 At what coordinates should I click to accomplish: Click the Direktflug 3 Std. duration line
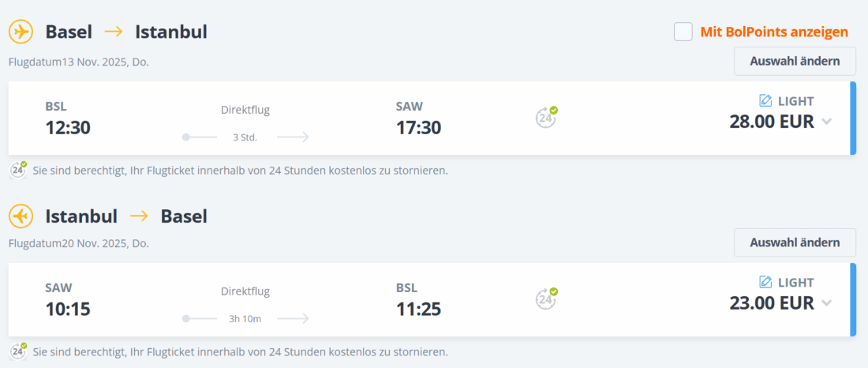click(245, 137)
